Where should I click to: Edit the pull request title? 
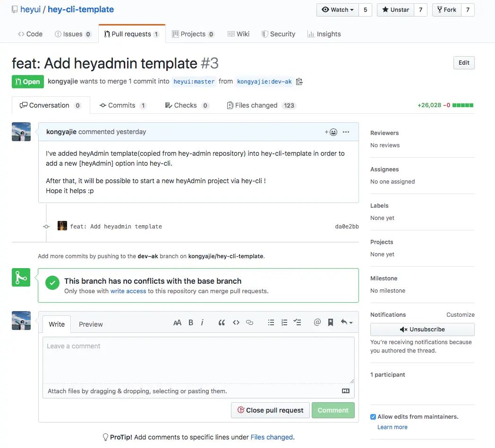click(x=464, y=63)
